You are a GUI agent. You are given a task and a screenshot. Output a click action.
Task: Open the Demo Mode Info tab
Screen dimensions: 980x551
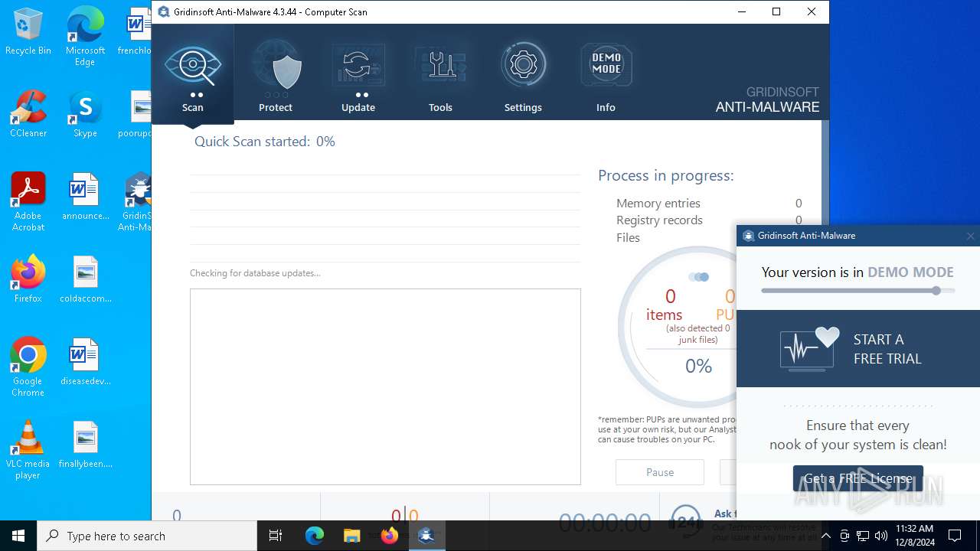[606, 75]
